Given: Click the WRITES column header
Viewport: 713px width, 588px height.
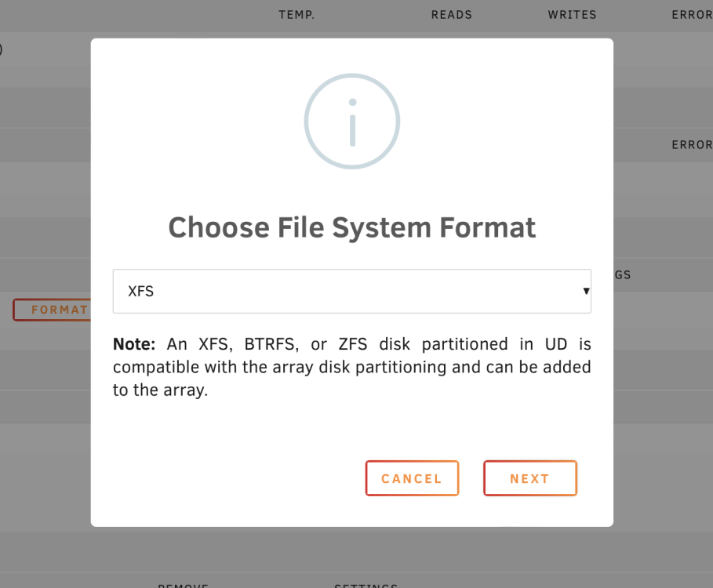Looking at the screenshot, I should point(572,15).
